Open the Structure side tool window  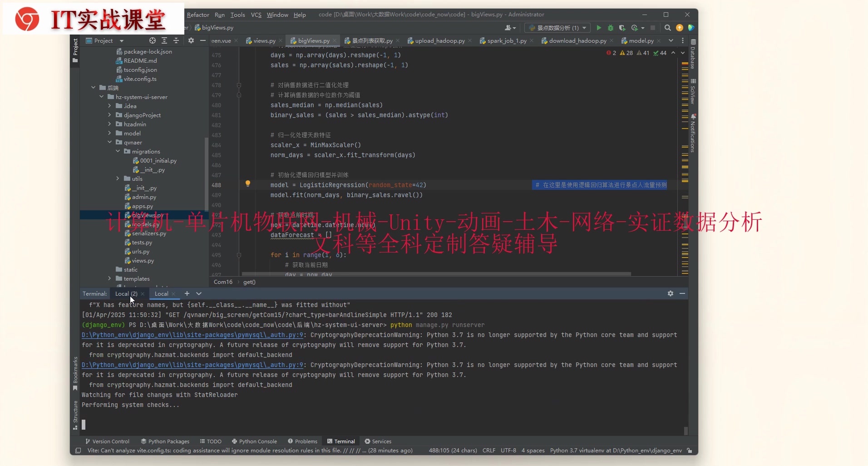pyautogui.click(x=75, y=415)
